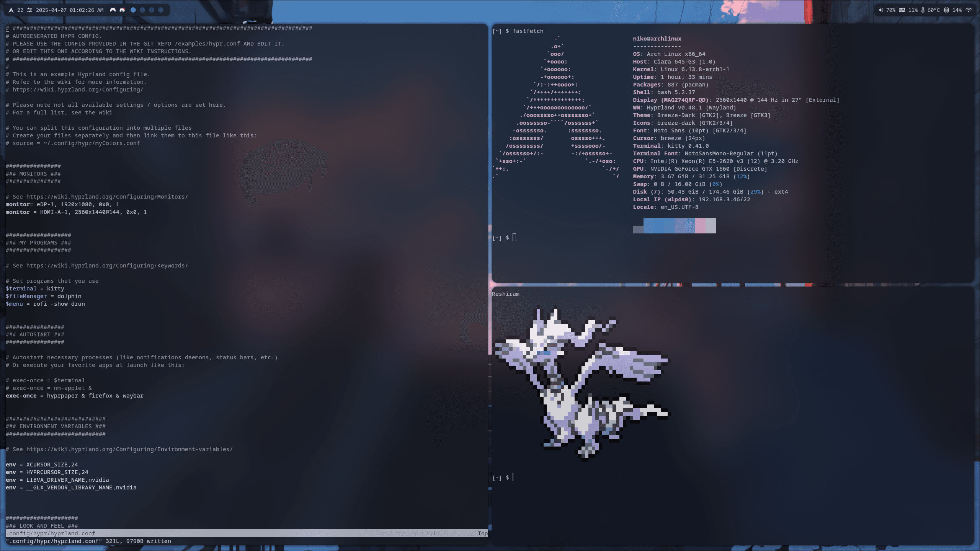Click the "Memory: 3.67 GiB / 31.25 GiB" line
The width and height of the screenshot is (980, 551).
691,176
